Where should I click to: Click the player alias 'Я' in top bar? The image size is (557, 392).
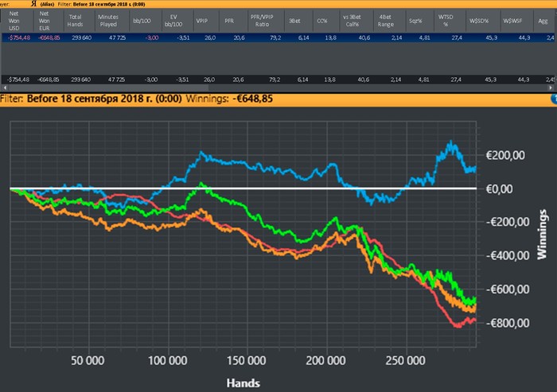(33, 4)
